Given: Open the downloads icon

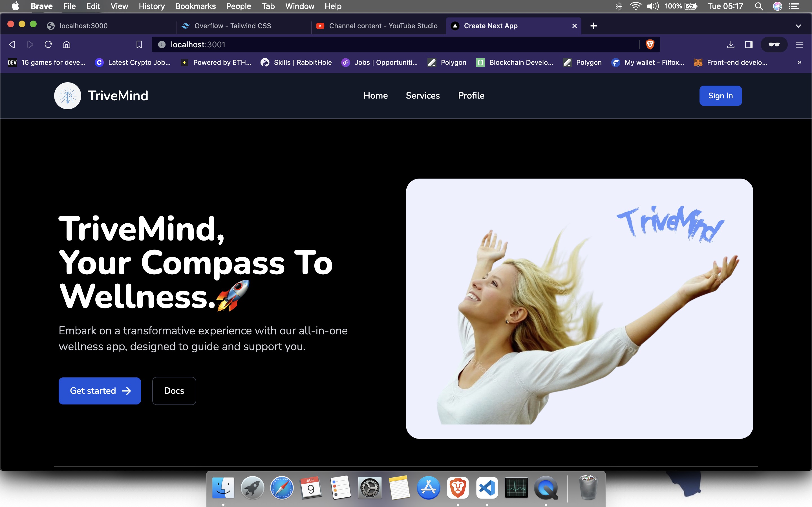Looking at the screenshot, I should (x=731, y=45).
